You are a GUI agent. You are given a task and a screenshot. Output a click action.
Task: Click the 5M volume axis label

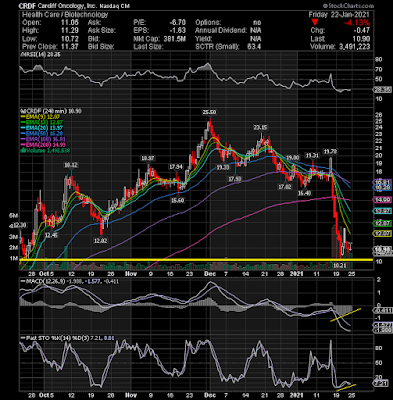pos(13,215)
